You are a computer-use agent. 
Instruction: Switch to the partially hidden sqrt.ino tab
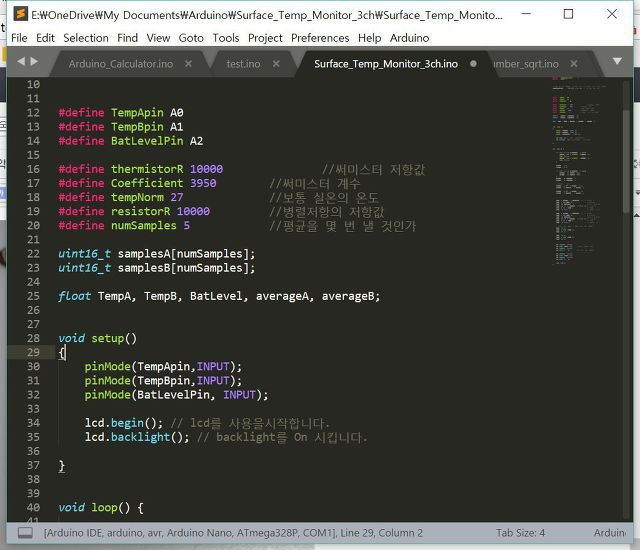526,64
